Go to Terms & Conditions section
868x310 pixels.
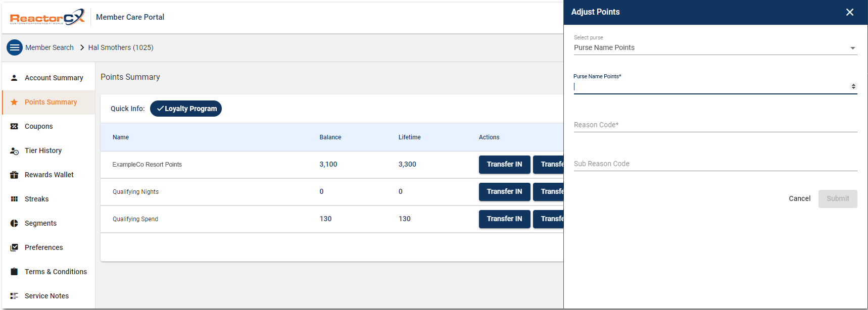[x=56, y=272]
